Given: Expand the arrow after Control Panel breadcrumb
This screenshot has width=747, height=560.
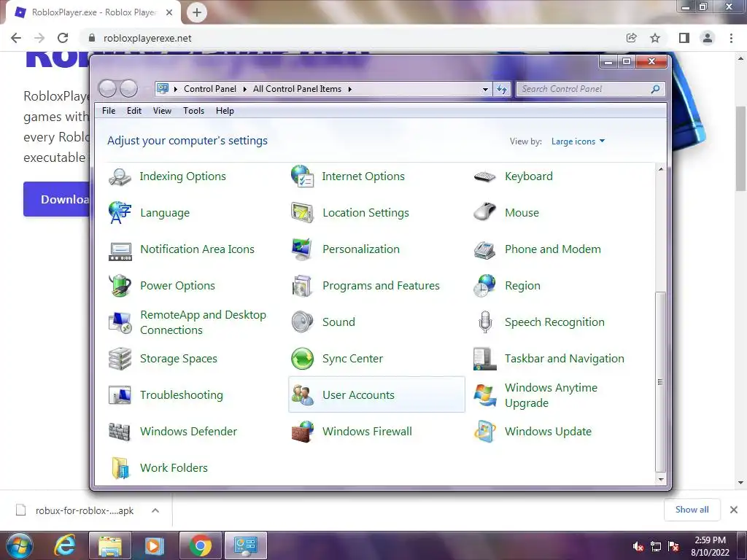Looking at the screenshot, I should (x=245, y=89).
